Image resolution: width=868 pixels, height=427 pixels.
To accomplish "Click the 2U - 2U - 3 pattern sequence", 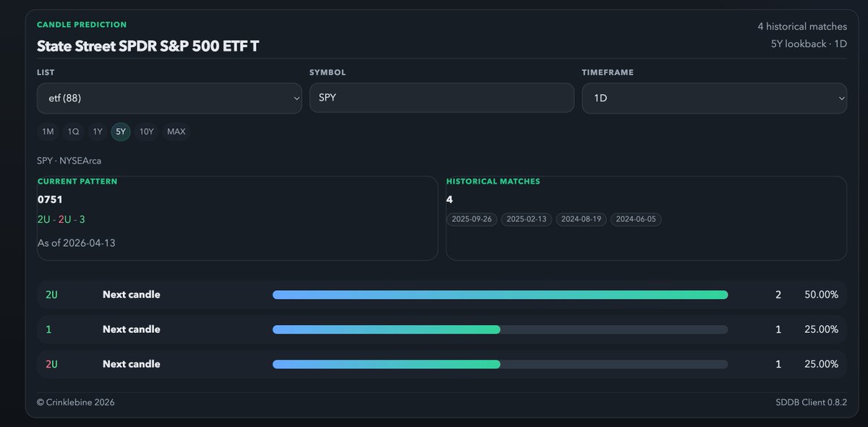I will [x=61, y=219].
